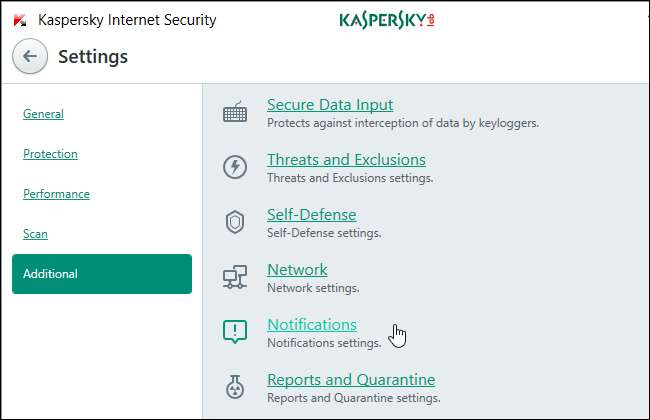Click the Reports and Quarantine flask icon

[235, 387]
